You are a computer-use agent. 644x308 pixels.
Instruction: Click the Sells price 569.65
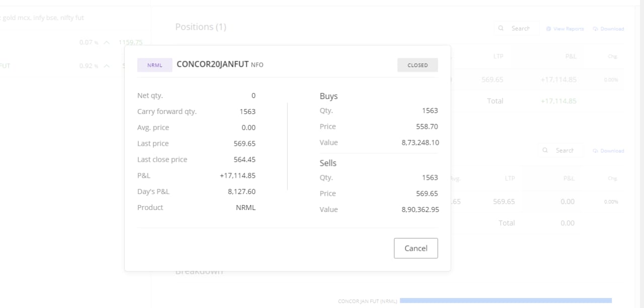pyautogui.click(x=427, y=193)
